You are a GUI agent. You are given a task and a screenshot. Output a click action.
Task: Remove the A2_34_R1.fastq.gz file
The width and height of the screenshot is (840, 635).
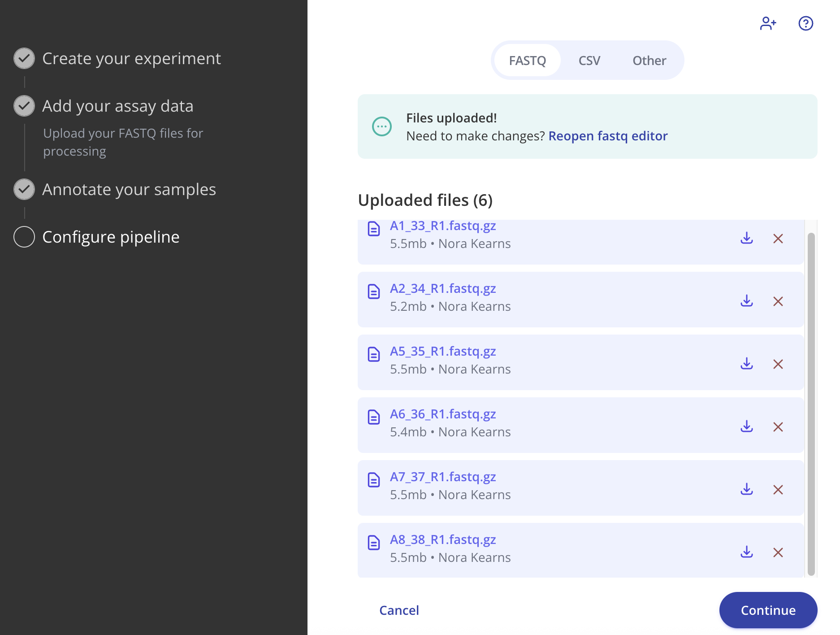(x=778, y=301)
